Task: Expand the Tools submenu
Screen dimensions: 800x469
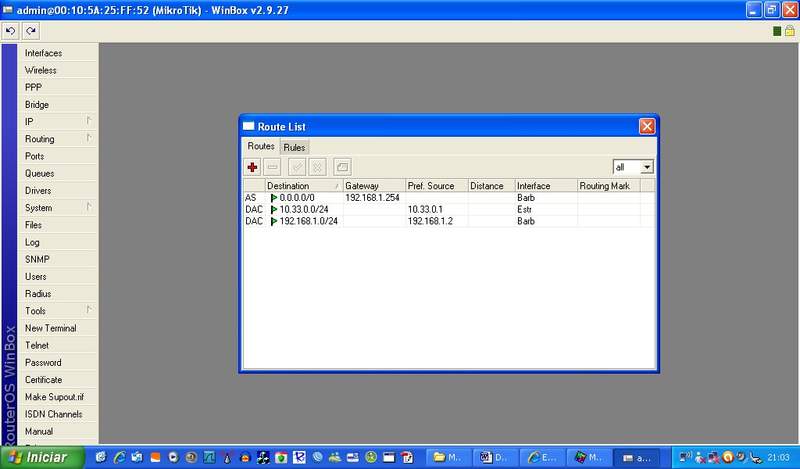Action: pyautogui.click(x=57, y=311)
